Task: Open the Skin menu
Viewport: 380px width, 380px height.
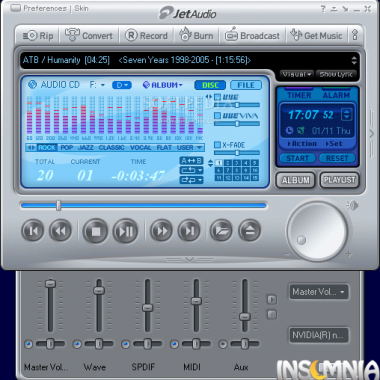Action: click(x=81, y=8)
